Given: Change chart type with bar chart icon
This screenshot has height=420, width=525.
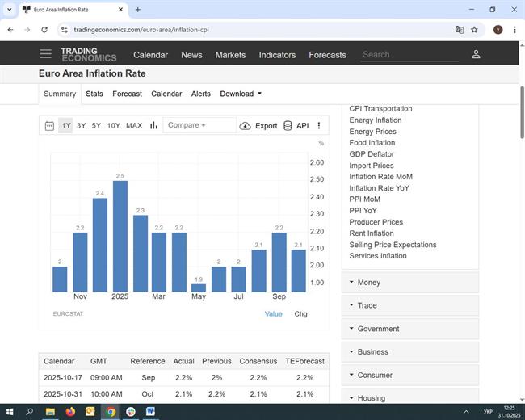Looking at the screenshot, I should coord(153,126).
